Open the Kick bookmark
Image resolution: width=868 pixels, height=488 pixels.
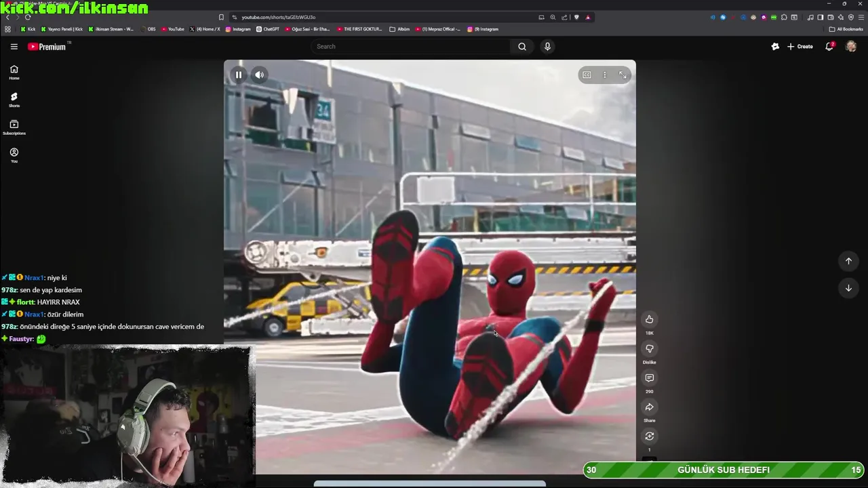28,29
